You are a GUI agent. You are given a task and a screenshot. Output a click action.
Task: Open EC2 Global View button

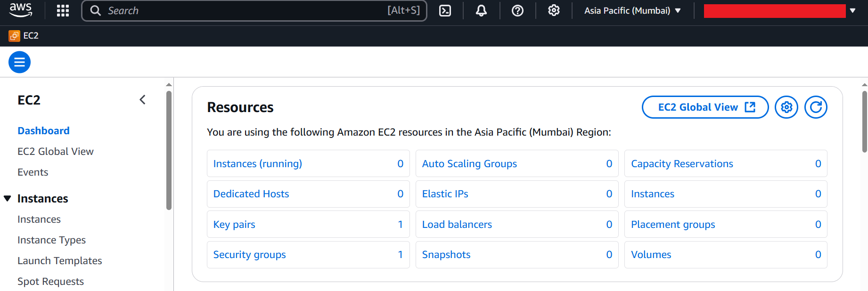coord(705,107)
